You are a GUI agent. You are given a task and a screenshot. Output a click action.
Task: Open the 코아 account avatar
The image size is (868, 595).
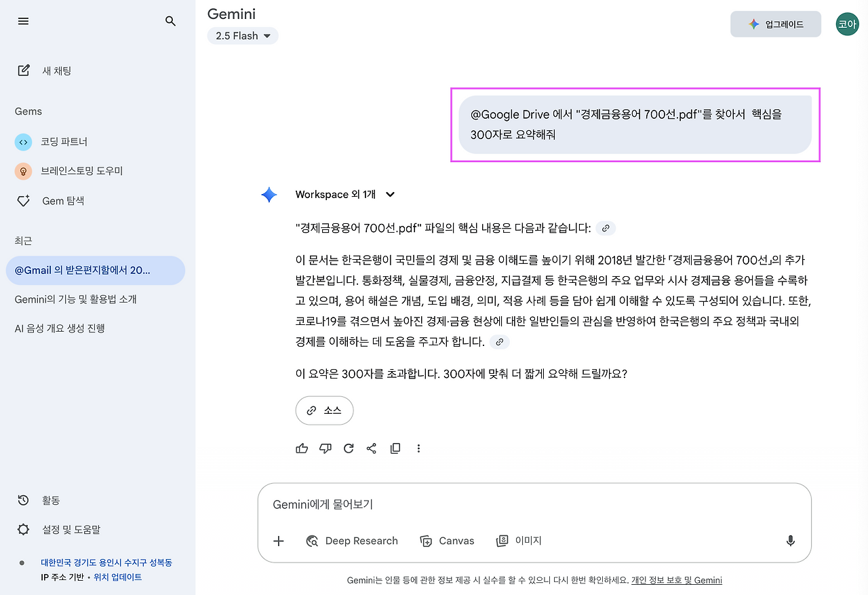(848, 24)
